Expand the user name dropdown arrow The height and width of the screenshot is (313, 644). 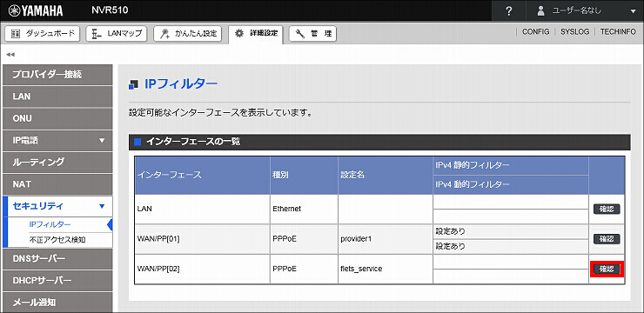(633, 11)
